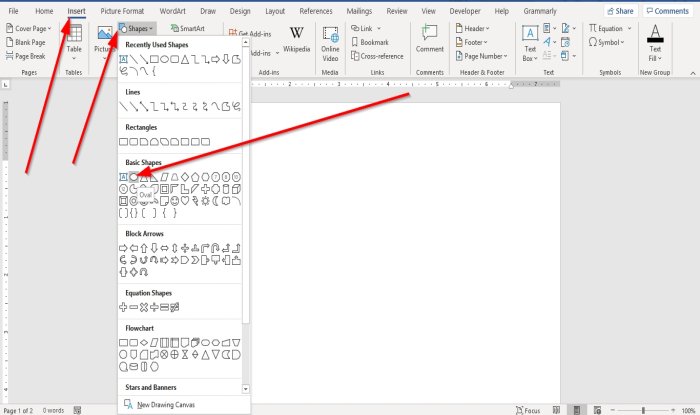Click the Share button

(x=621, y=11)
